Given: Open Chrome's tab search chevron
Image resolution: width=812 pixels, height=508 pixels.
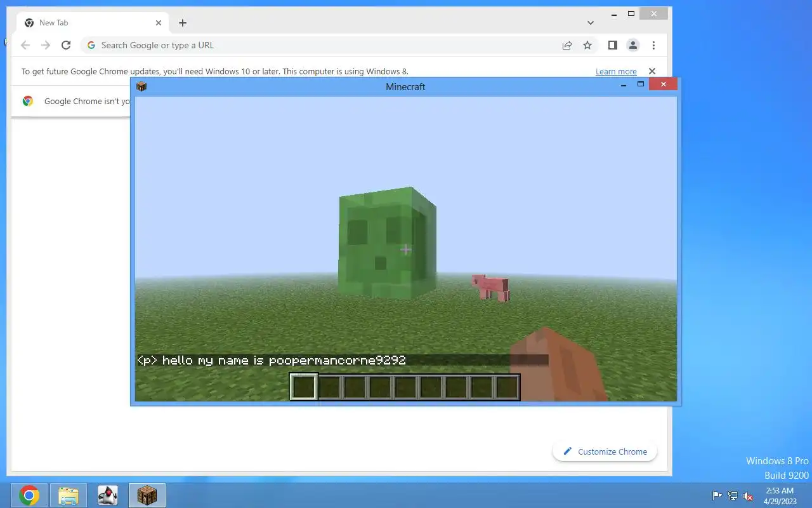Looking at the screenshot, I should (591, 23).
